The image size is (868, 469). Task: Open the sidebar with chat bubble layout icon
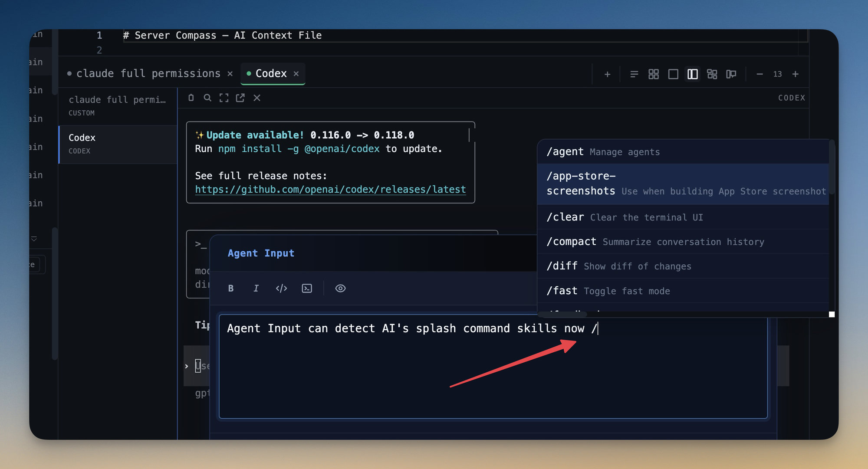coord(731,74)
